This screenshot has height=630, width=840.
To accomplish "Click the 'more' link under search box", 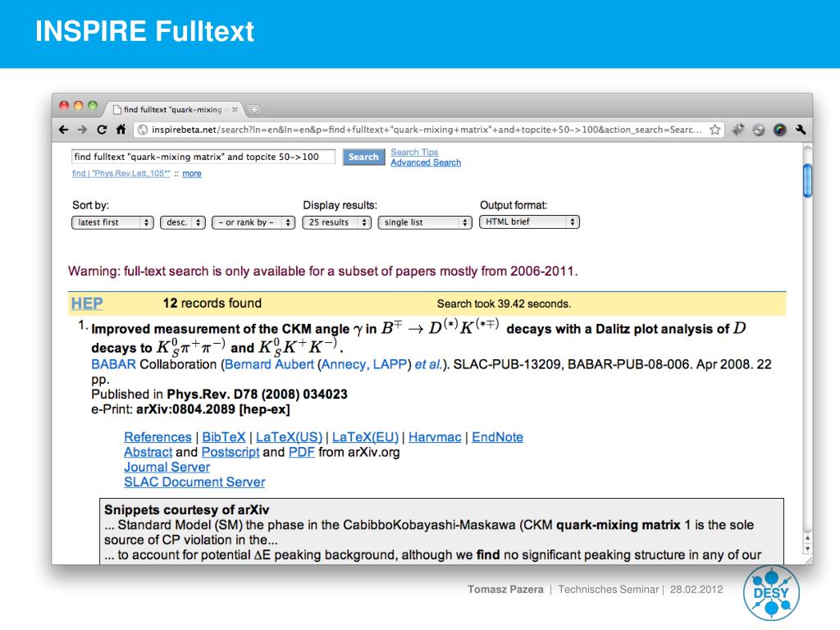I will pyautogui.click(x=192, y=173).
